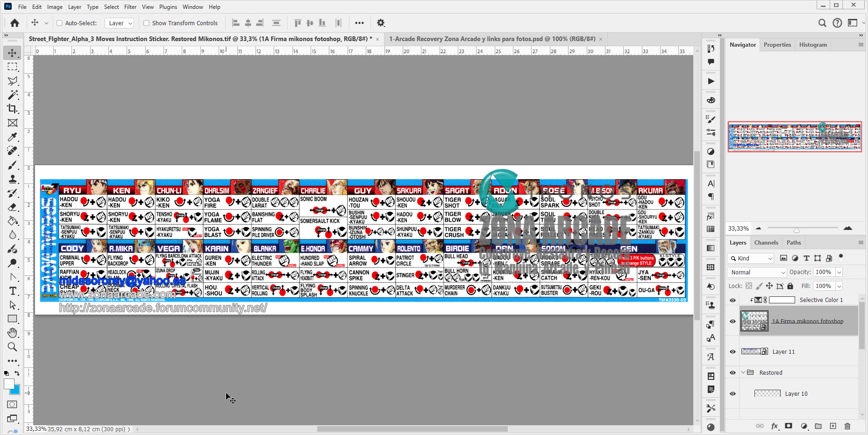The image size is (868, 435).
Task: Add a layer style with fx icon
Action: click(775, 426)
